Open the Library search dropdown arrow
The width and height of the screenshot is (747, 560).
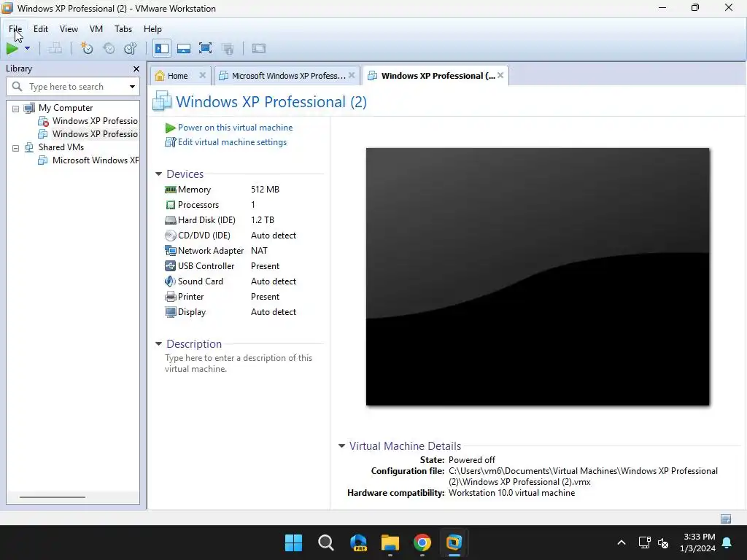pyautogui.click(x=132, y=87)
